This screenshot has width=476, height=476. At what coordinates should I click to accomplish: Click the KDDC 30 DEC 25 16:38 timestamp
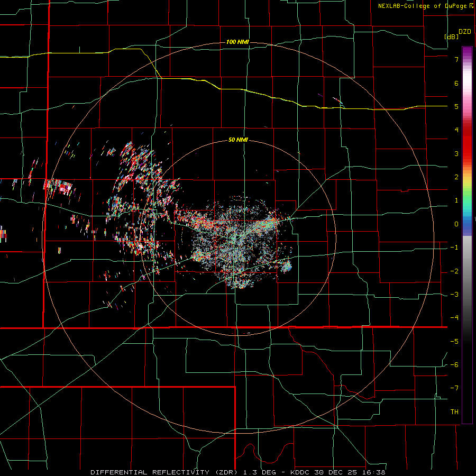pos(338,472)
